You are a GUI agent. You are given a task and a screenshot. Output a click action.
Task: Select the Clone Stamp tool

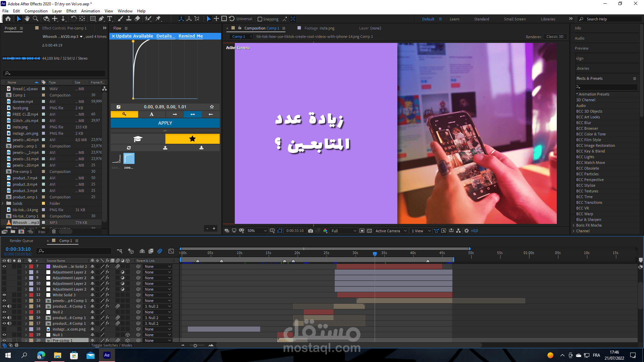[128, 19]
